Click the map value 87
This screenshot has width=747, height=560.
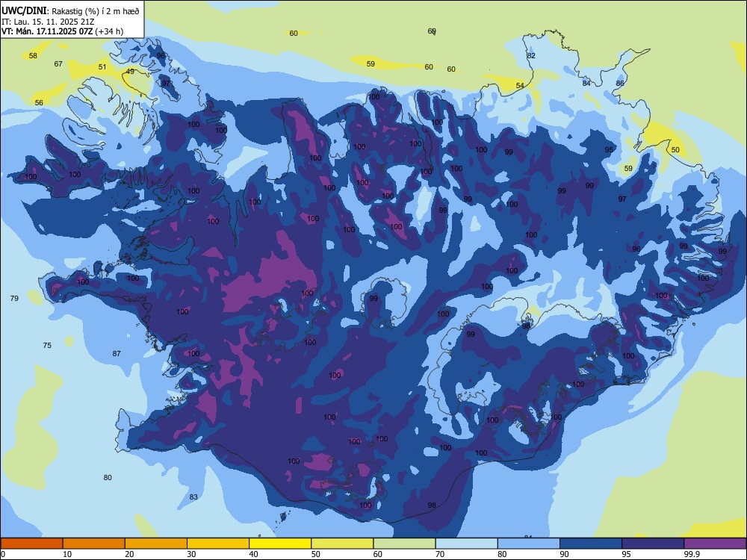coord(117,353)
